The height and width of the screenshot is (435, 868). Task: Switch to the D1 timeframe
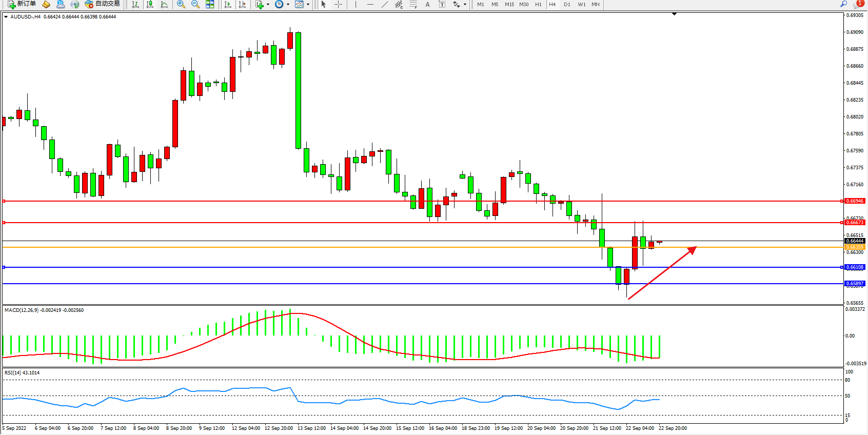click(x=567, y=4)
